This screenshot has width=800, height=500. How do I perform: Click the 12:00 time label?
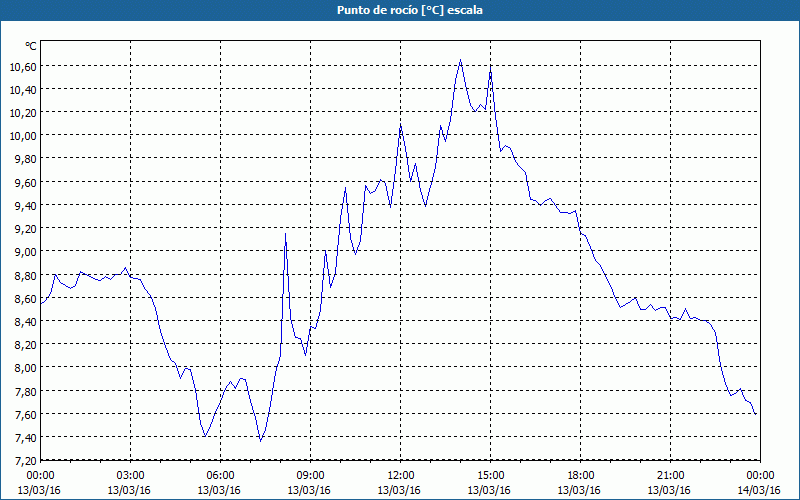pyautogui.click(x=400, y=476)
